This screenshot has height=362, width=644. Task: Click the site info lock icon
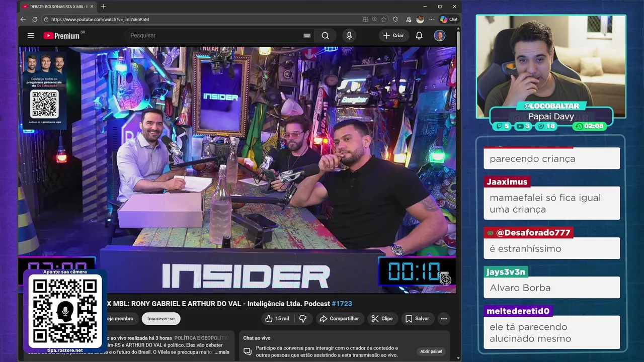[46, 19]
